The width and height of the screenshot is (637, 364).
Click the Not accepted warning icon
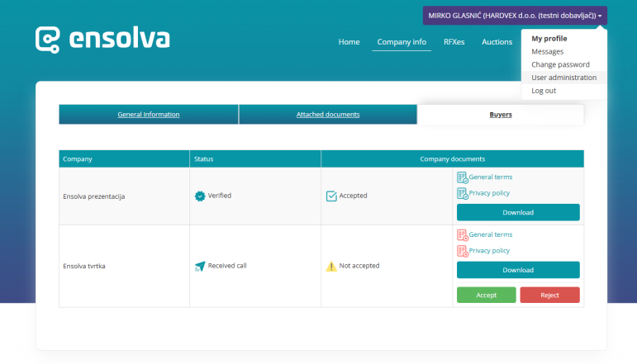(331, 266)
